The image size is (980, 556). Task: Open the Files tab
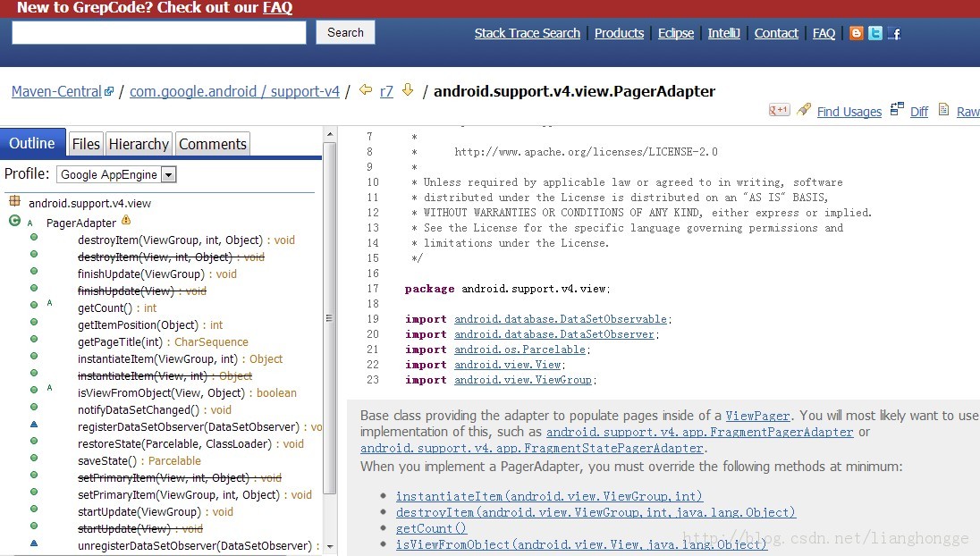pos(86,144)
